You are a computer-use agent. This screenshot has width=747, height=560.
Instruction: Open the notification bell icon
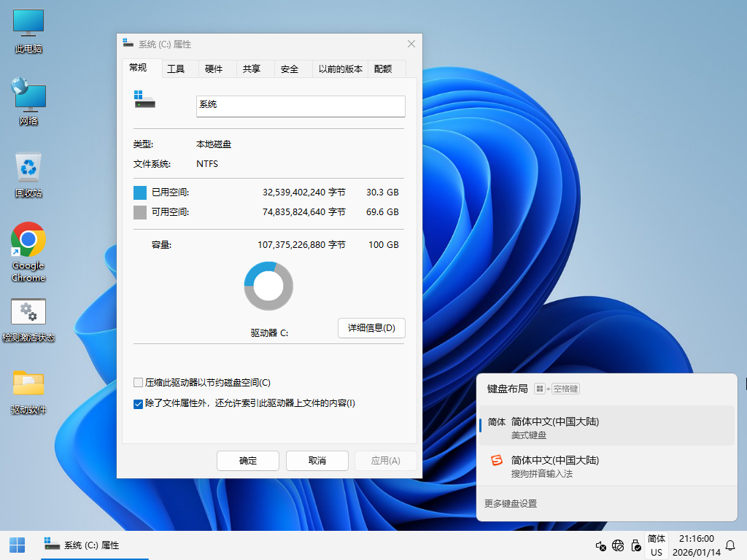(x=729, y=545)
